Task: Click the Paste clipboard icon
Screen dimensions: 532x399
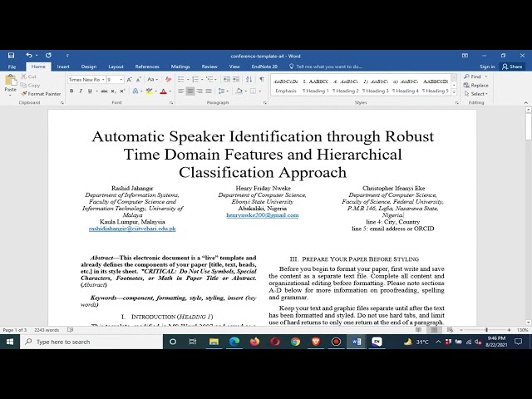Action: tap(11, 81)
